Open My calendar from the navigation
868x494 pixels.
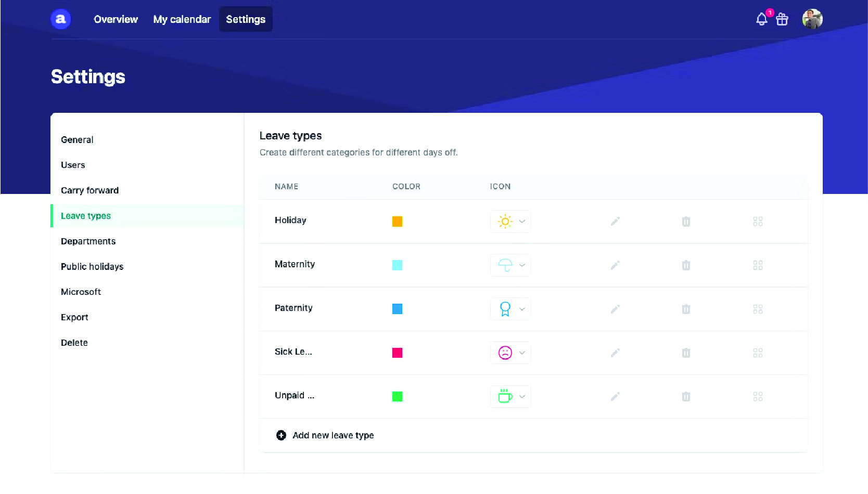[182, 19]
